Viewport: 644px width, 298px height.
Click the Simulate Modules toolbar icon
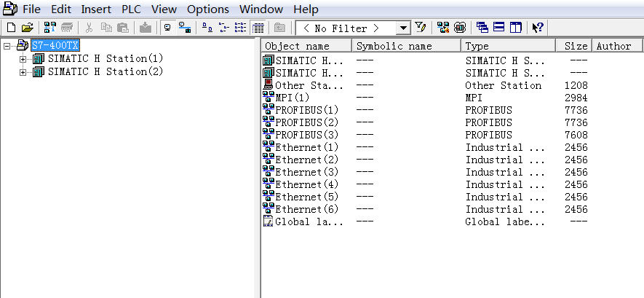pyautogui.click(x=460, y=28)
